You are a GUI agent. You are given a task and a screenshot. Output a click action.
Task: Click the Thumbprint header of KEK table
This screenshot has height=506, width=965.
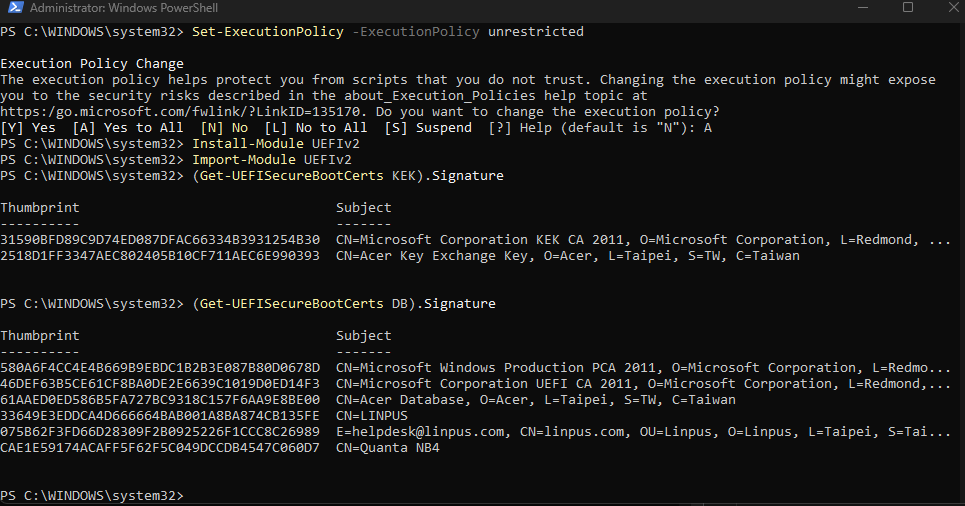click(40, 207)
